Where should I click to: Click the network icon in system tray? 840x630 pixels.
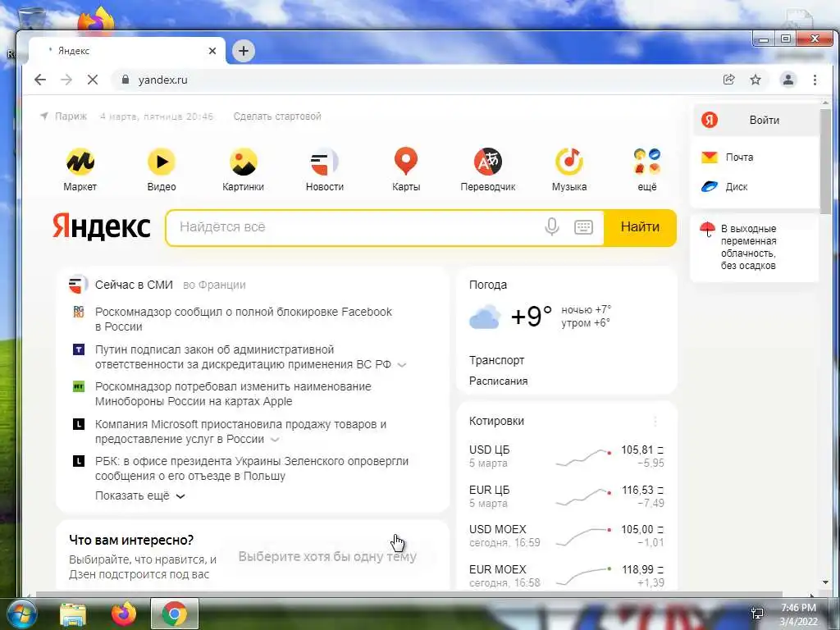[757, 614]
